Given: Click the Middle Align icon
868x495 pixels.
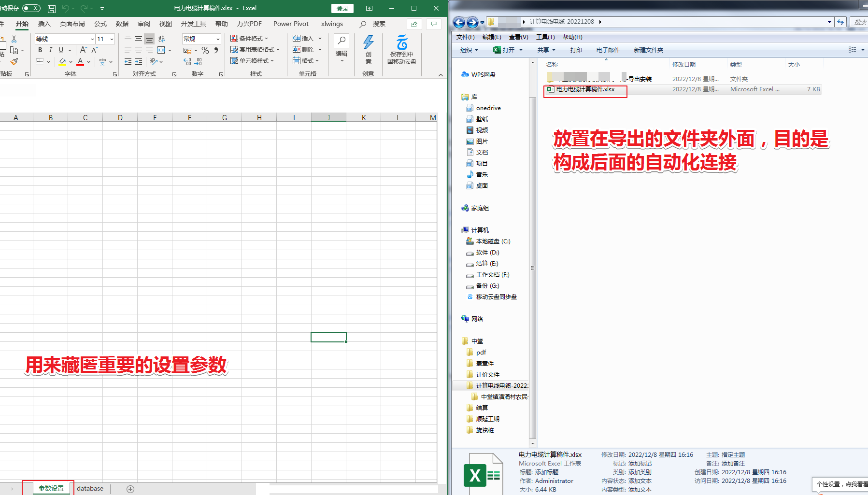Looking at the screenshot, I should pyautogui.click(x=139, y=39).
